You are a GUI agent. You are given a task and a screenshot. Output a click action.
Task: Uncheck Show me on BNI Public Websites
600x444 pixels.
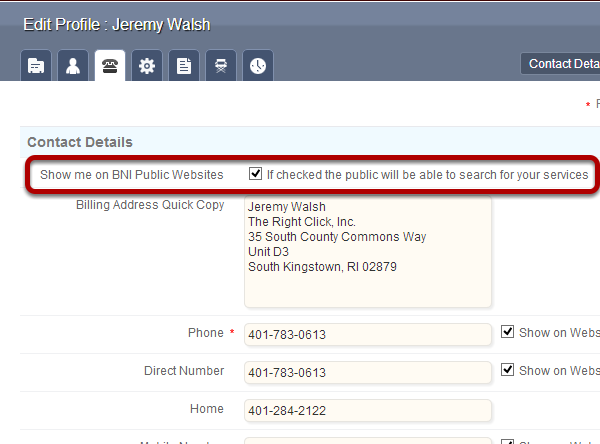(256, 174)
